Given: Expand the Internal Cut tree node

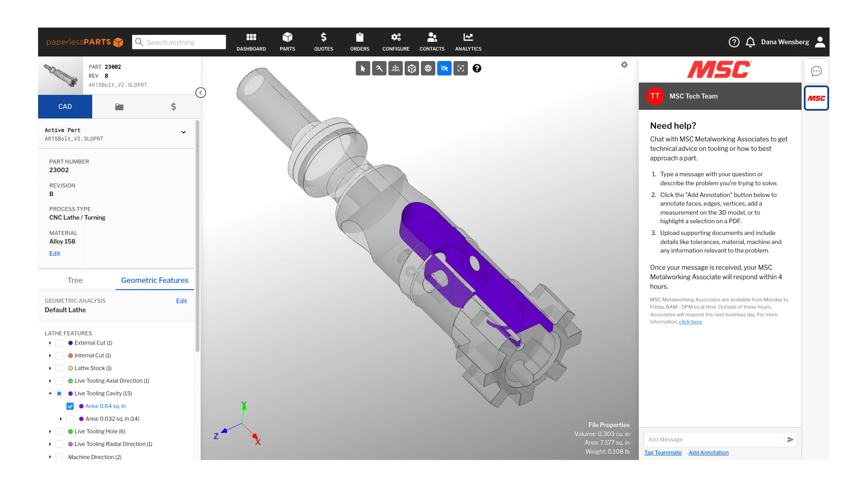Looking at the screenshot, I should [x=50, y=356].
